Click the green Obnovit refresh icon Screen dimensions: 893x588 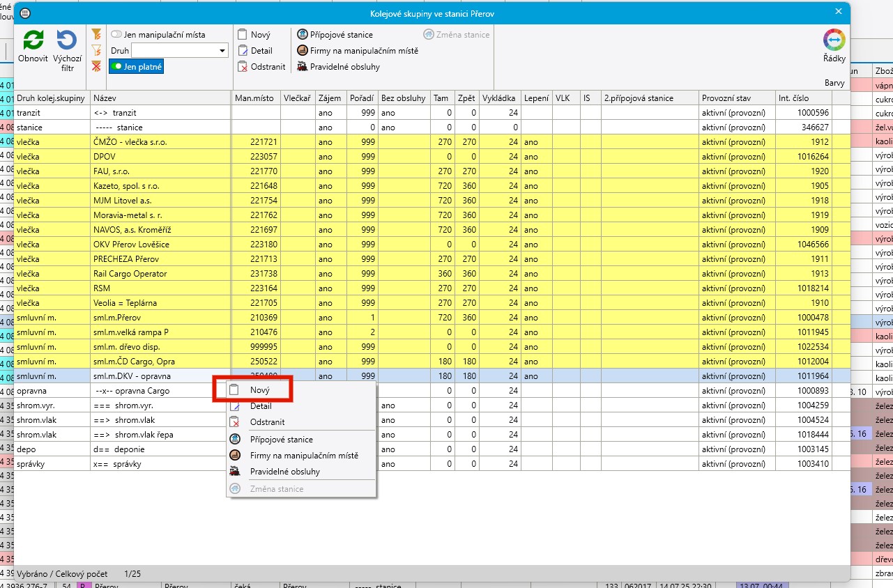pos(33,41)
